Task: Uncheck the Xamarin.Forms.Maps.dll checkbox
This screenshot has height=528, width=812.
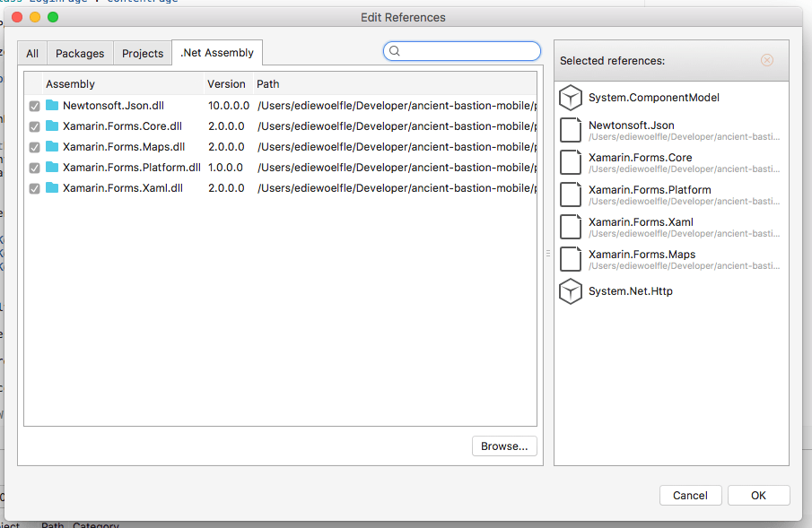Action: tap(35, 148)
